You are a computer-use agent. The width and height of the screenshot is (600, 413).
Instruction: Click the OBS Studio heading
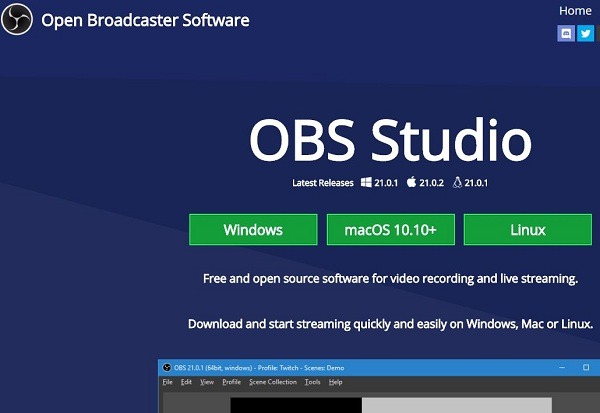click(390, 140)
